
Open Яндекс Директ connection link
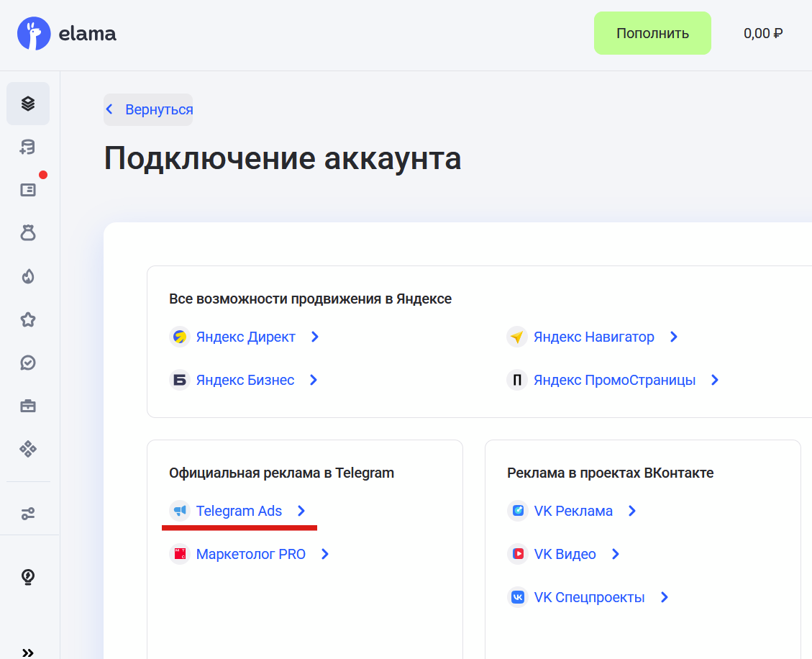(x=245, y=337)
